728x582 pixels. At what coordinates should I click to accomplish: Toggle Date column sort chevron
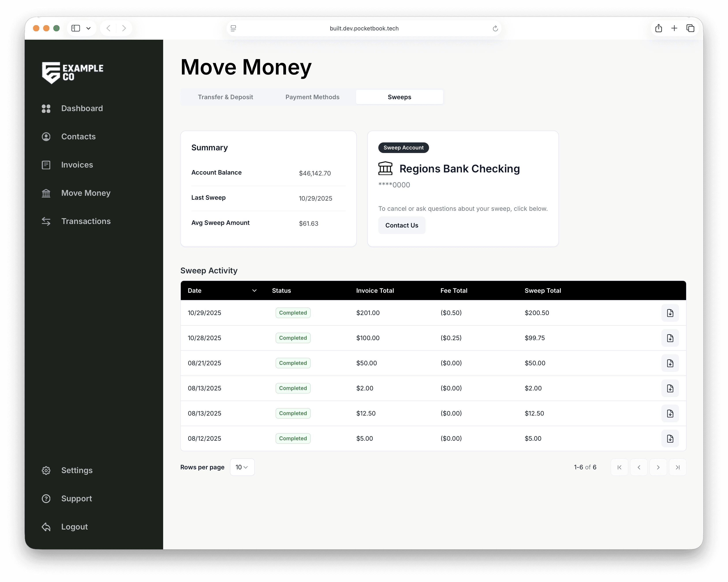tap(254, 291)
